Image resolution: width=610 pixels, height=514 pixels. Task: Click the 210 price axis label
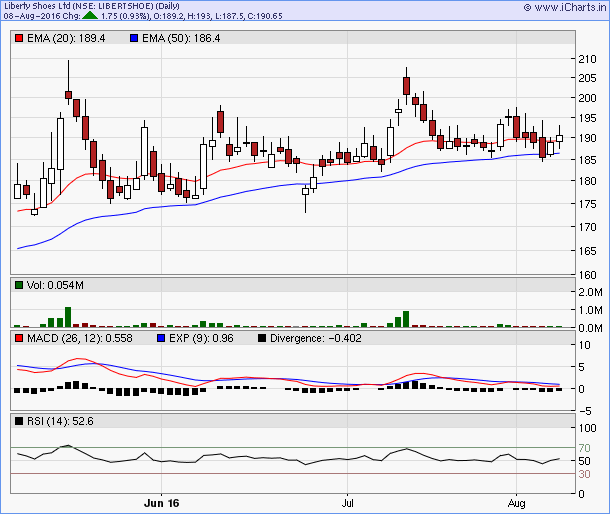(587, 59)
